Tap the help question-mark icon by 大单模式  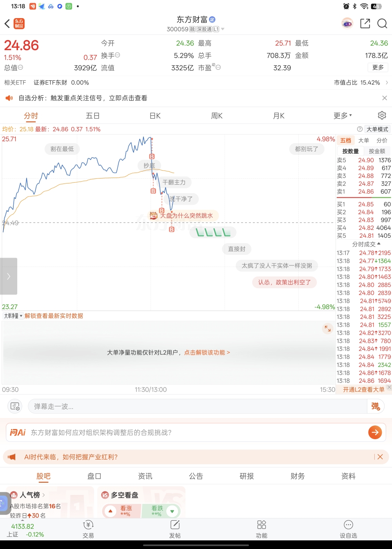coord(360,129)
